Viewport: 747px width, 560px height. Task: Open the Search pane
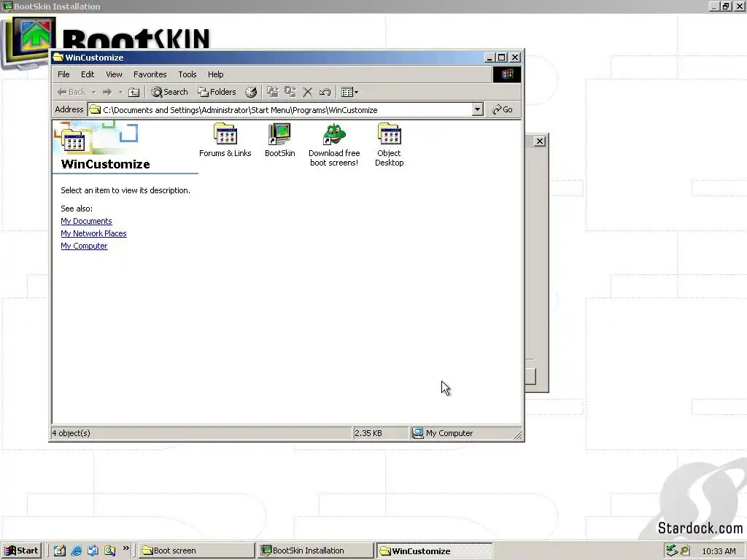pos(169,92)
